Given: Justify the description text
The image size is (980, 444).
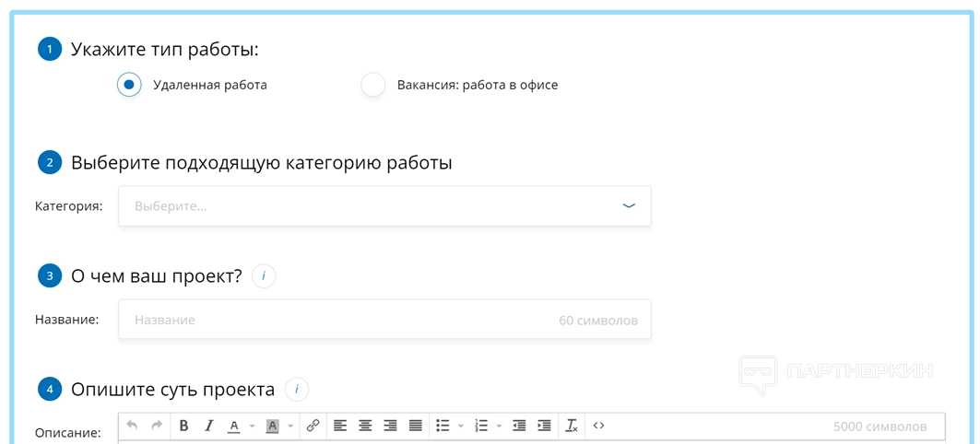Looking at the screenshot, I should (x=415, y=426).
